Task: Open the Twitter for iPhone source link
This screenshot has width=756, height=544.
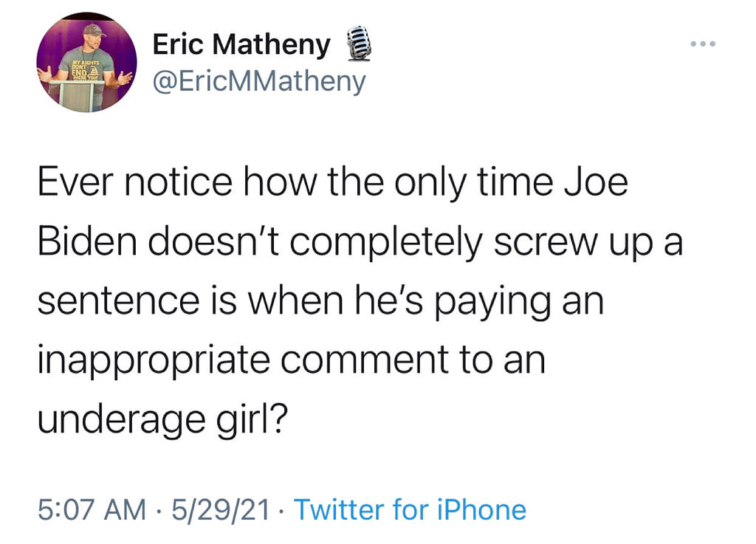Action: pos(410,509)
